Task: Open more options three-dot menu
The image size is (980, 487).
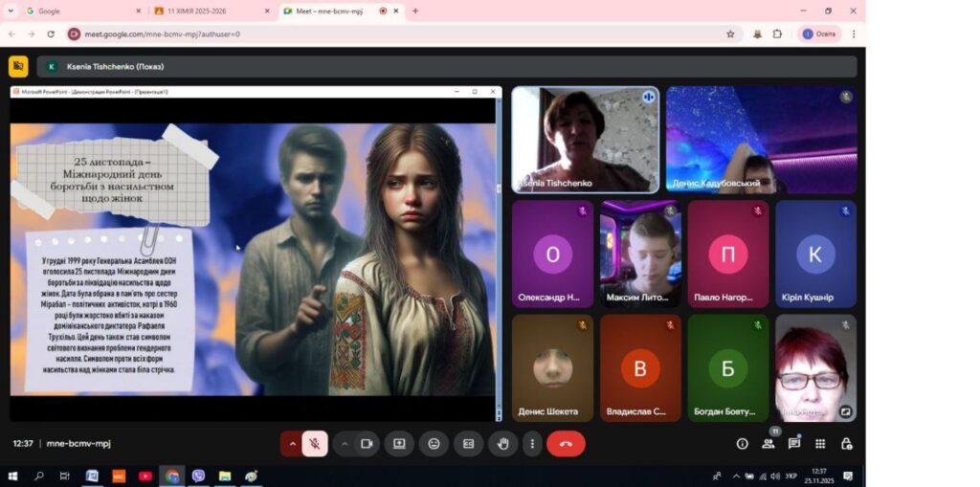Action: click(x=532, y=444)
